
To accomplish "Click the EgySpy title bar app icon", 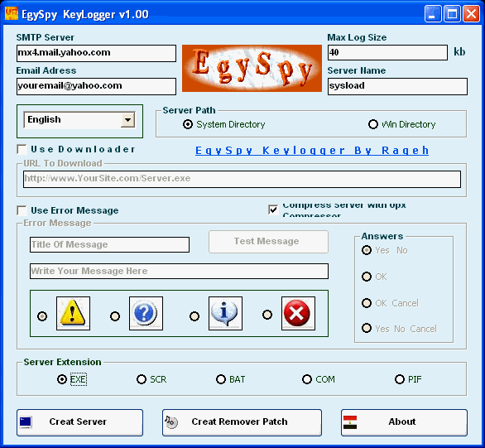I will click(12, 13).
